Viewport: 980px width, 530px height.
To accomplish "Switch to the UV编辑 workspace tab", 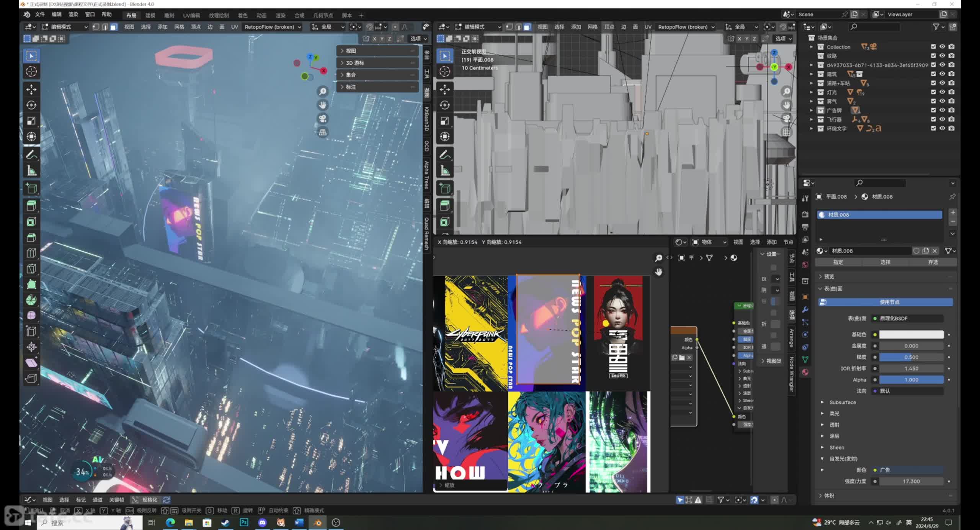I will click(191, 15).
